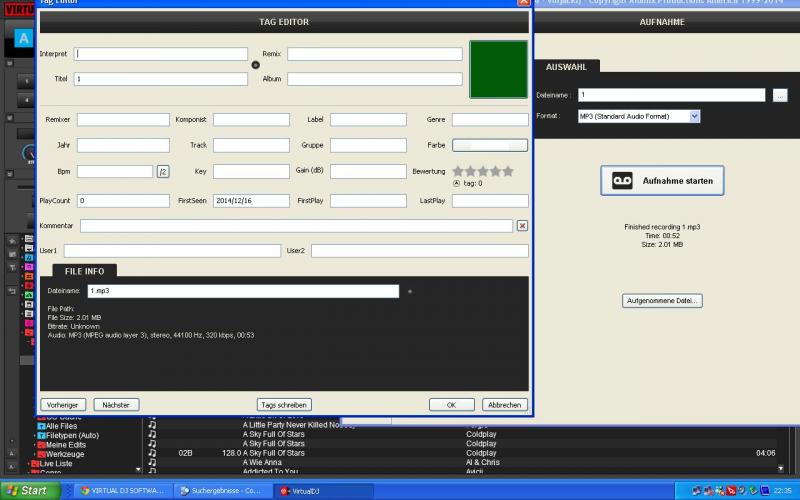Click the BPM halve /2 button
The image size is (800, 500).
tap(163, 172)
